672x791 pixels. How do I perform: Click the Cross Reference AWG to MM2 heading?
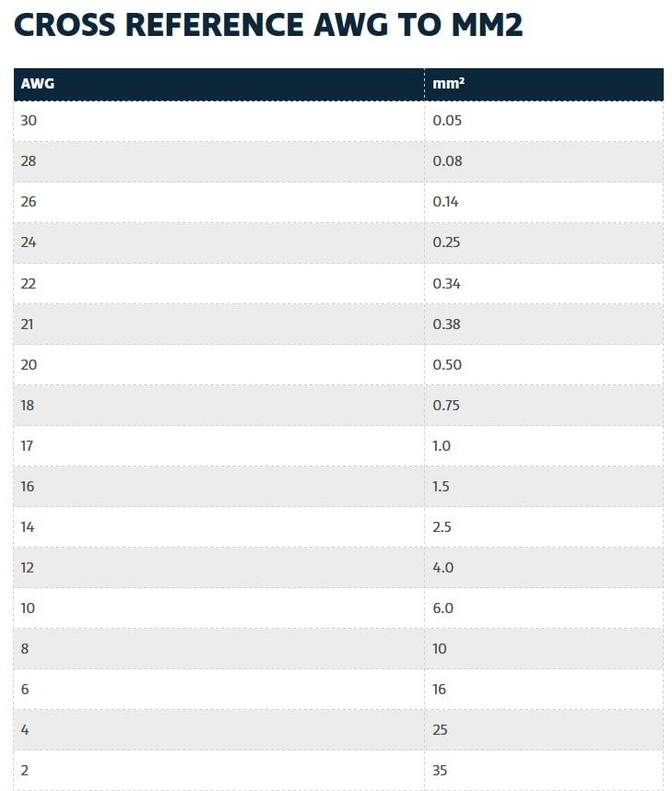tap(268, 26)
